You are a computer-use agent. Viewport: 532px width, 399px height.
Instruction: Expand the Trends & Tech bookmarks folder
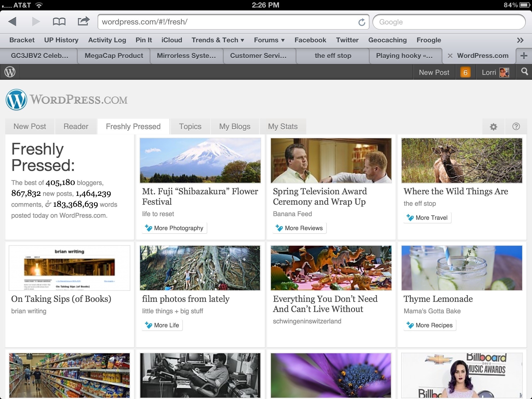[x=218, y=40]
